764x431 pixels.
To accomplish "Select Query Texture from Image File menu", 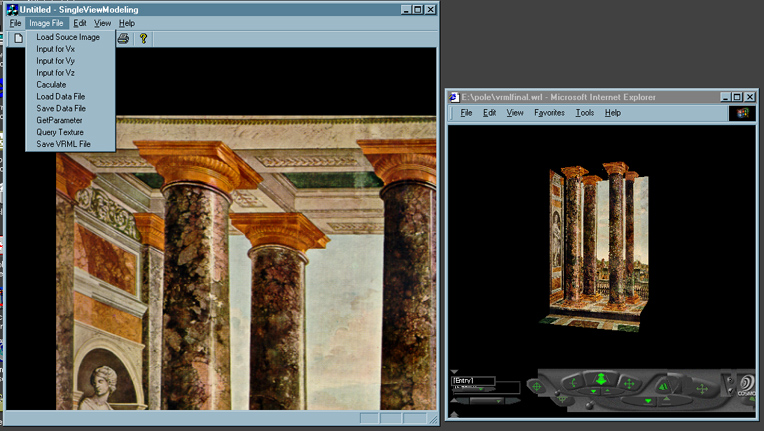I will tap(60, 132).
